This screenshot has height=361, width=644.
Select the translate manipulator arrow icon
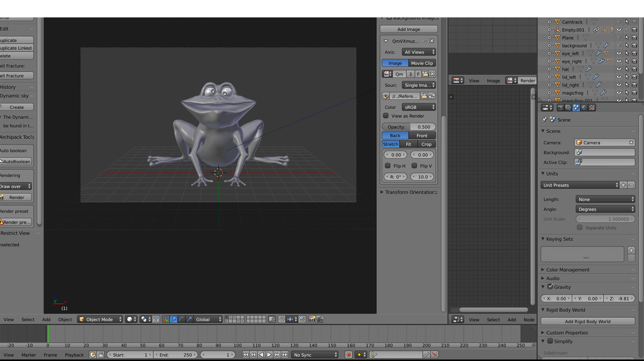click(x=173, y=319)
